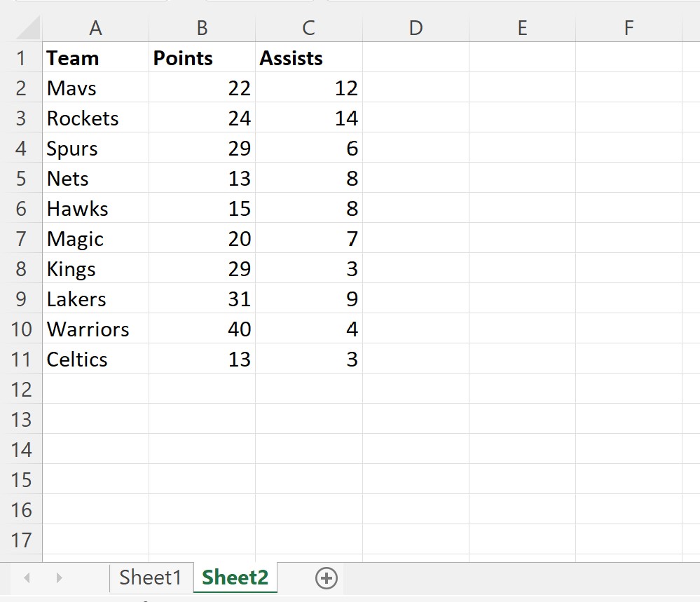The height and width of the screenshot is (602, 700).
Task: Select column C header
Action: (309, 28)
